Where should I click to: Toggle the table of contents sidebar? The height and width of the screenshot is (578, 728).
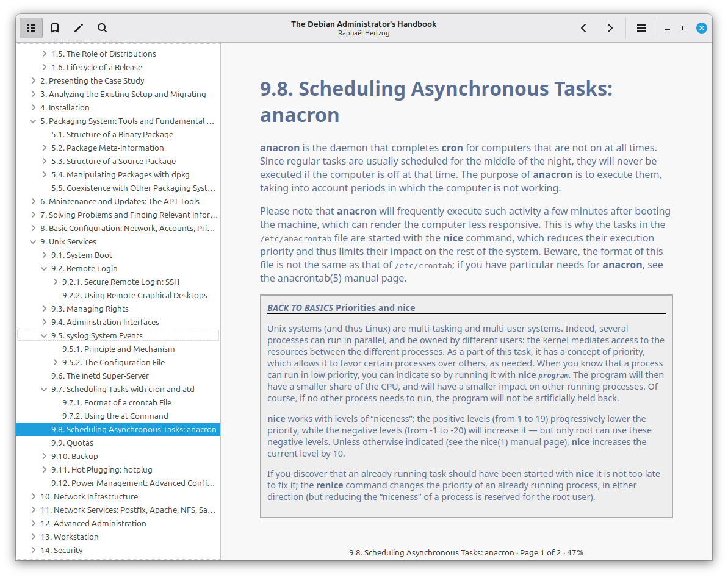point(31,28)
